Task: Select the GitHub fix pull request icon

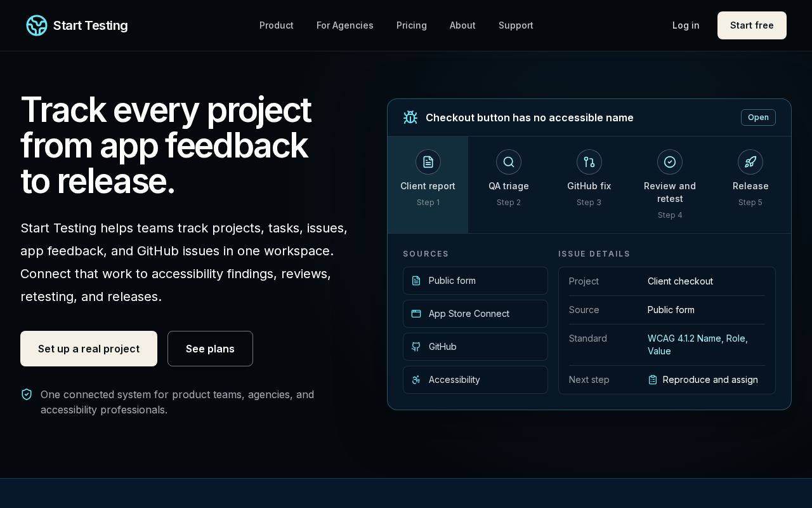Action: (589, 162)
